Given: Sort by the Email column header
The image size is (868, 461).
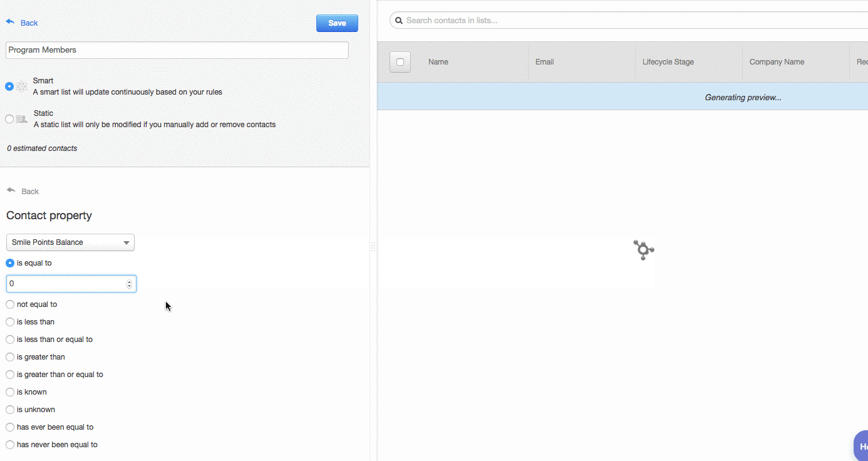Looking at the screenshot, I should (x=545, y=62).
